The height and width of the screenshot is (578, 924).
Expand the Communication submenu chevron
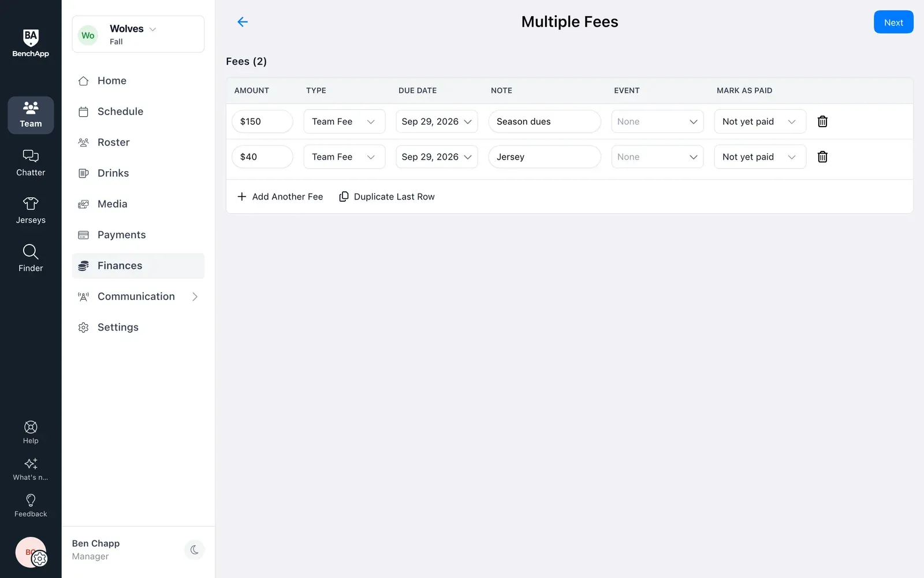[x=195, y=297]
